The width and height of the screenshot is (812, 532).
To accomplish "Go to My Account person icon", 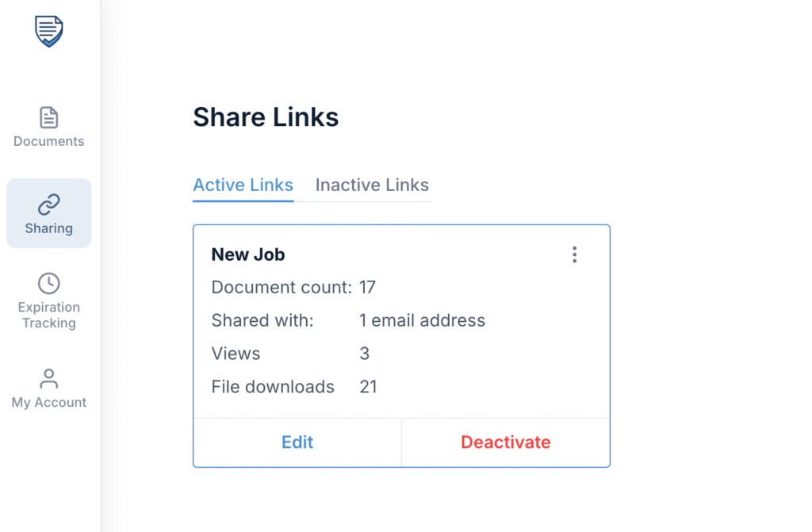I will [x=48, y=379].
